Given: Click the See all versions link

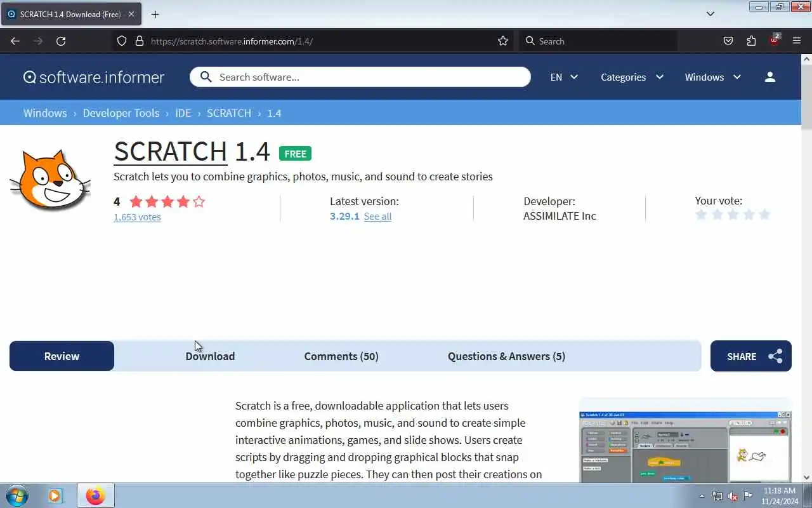Looking at the screenshot, I should (x=377, y=217).
